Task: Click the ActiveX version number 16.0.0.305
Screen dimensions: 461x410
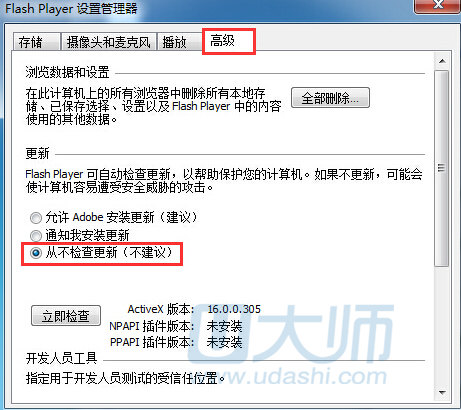Action: coord(234,309)
